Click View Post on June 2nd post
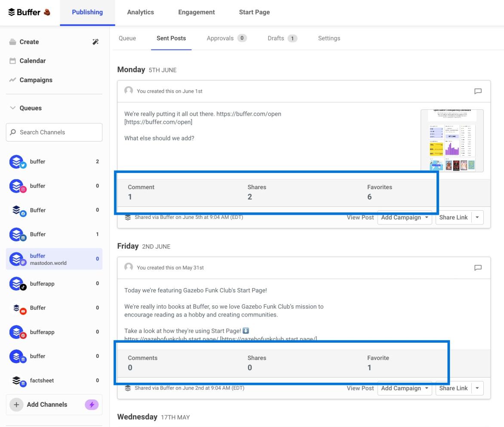Image resolution: width=504 pixels, height=427 pixels. pos(360,388)
